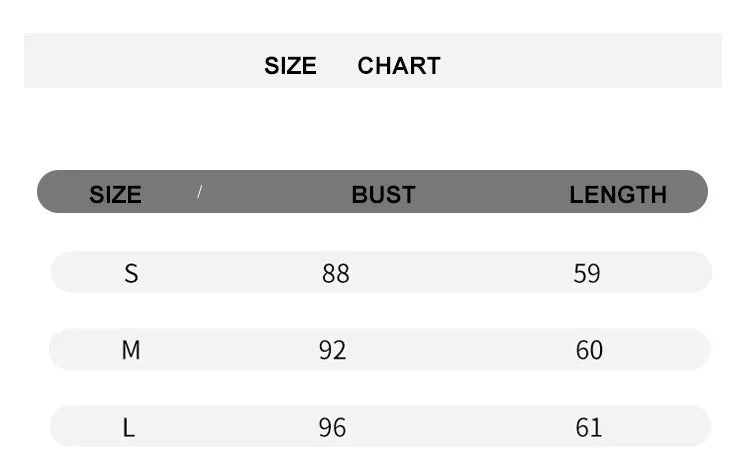
Task: Click length value 59 in the S row
Action: click(587, 273)
